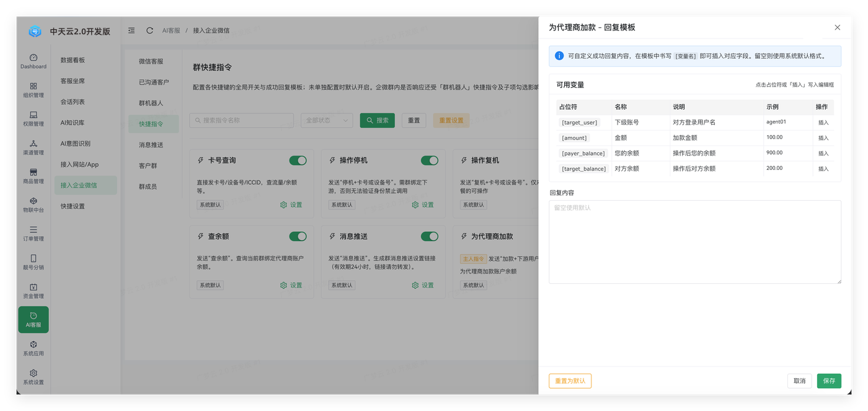The image size is (868, 411).
Task: Select 群机器人 in the submenu
Action: point(151,103)
